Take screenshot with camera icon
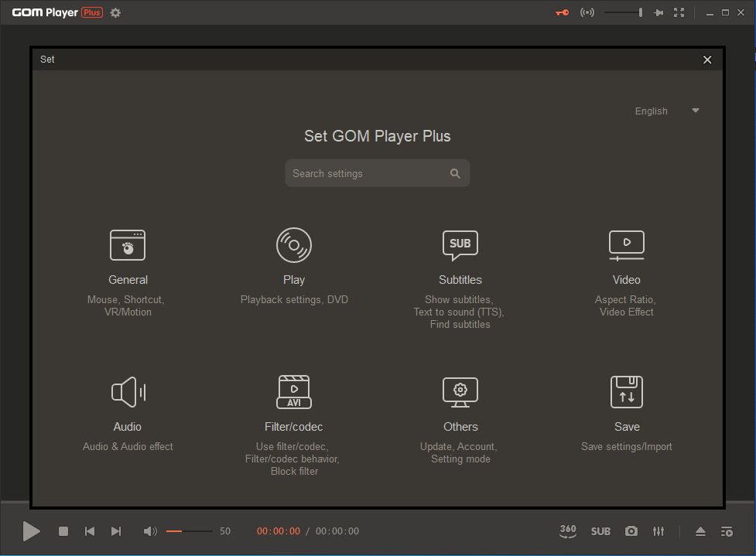 click(631, 531)
